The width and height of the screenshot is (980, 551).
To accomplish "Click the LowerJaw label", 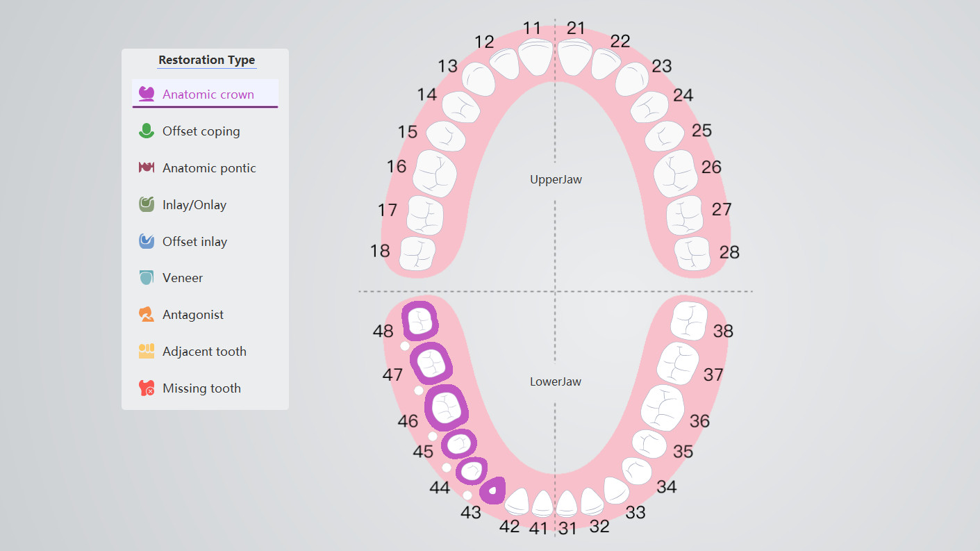I will [556, 381].
